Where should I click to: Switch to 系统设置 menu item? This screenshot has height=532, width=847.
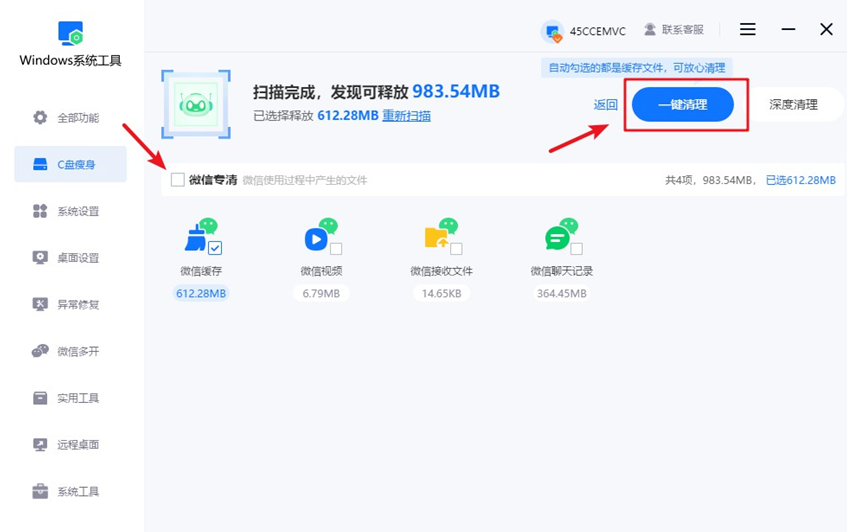(x=70, y=211)
